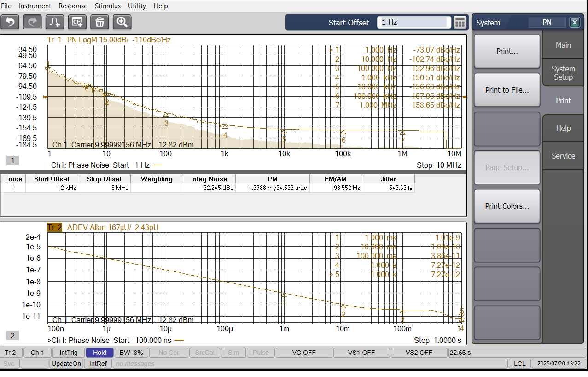This screenshot has height=377, width=588.
Task: Click Ch 1 in status bar
Action: (37, 353)
